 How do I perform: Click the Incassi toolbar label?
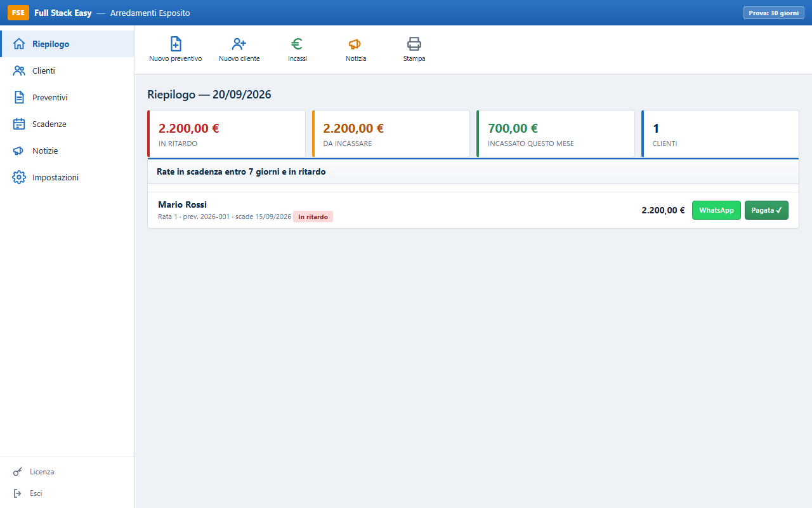[x=298, y=58]
